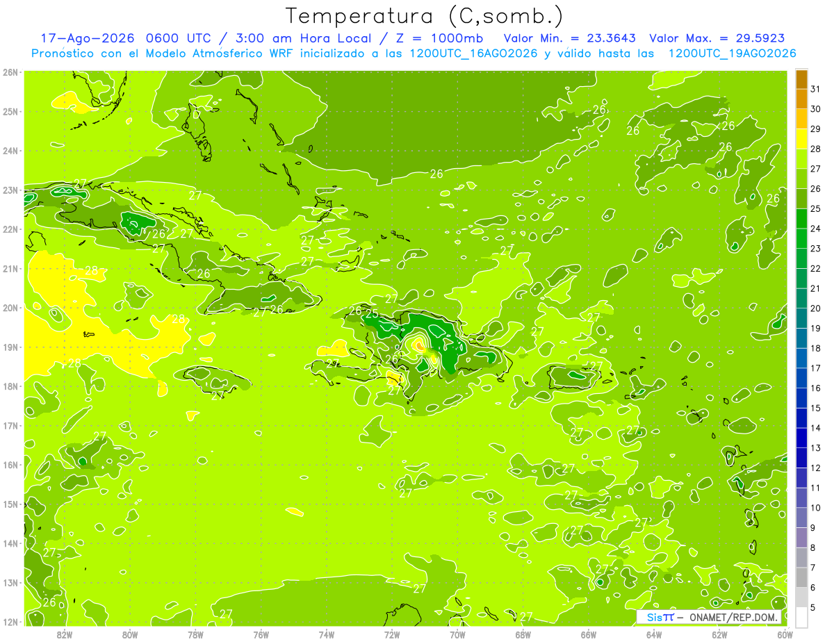Click the colorbar scale number "31"
The width and height of the screenshot is (834, 644).
pos(815,89)
